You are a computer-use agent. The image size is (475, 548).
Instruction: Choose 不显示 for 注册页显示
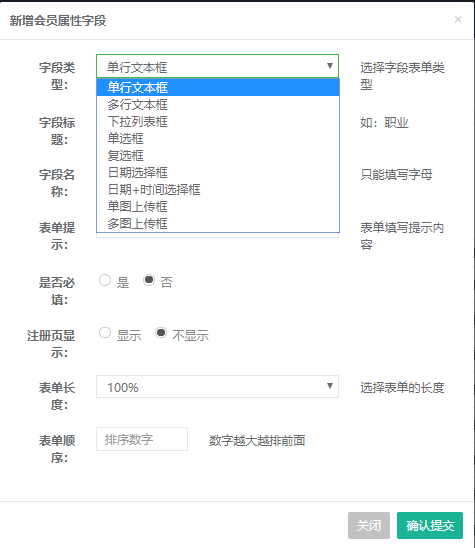point(161,333)
